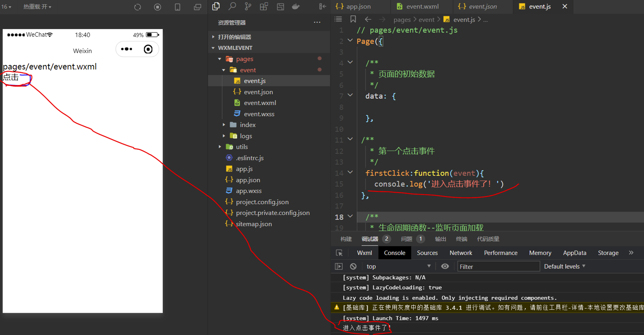Click the simulator capsule menu dots
The width and height of the screenshot is (644, 335).
pyautogui.click(x=126, y=49)
